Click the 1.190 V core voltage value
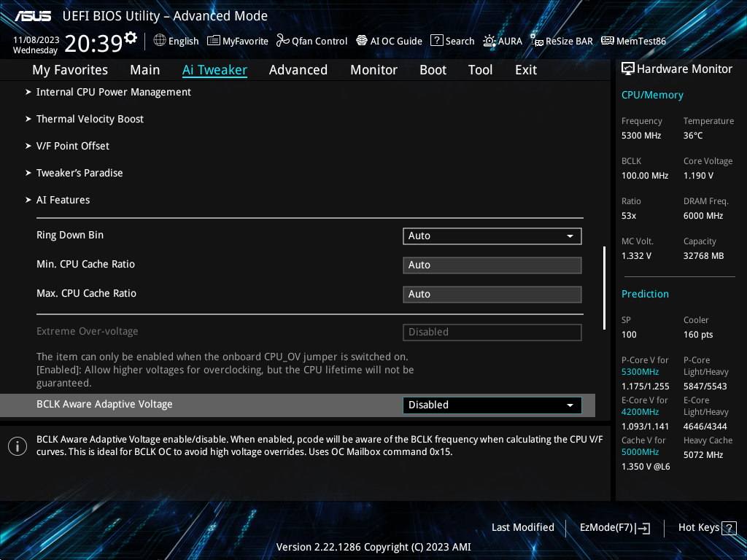The height and width of the screenshot is (560, 747). [698, 176]
